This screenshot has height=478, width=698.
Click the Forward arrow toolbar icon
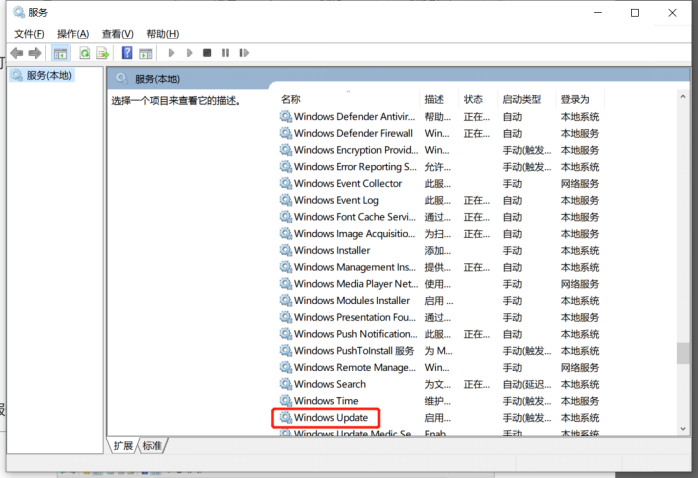click(x=35, y=53)
